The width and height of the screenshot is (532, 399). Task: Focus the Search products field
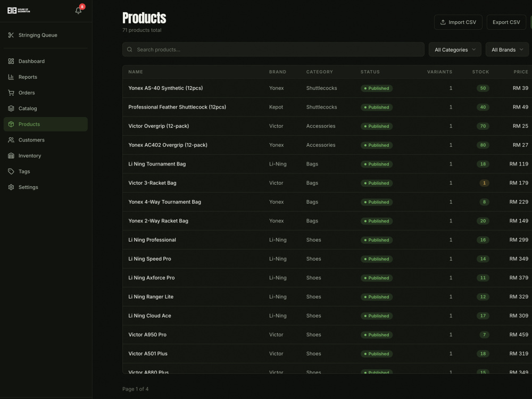pos(273,49)
